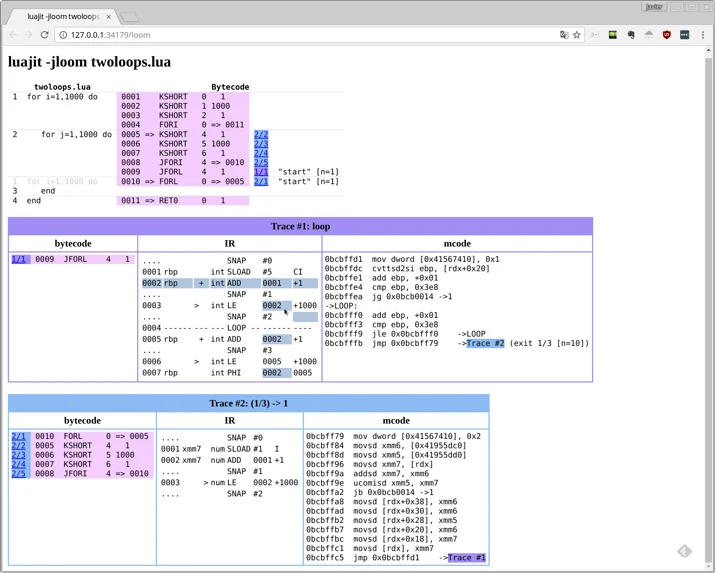This screenshot has height=573, width=715.
Task: Click 'addsd xmm7, xmm6' in Trace #2 mcode
Action: tap(391, 474)
